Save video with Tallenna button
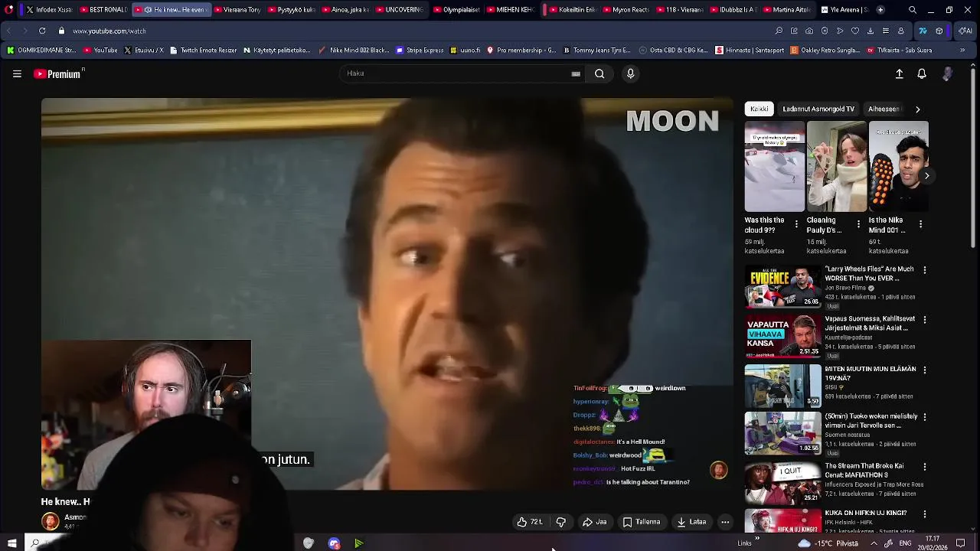The width and height of the screenshot is (980, 551). (641, 522)
